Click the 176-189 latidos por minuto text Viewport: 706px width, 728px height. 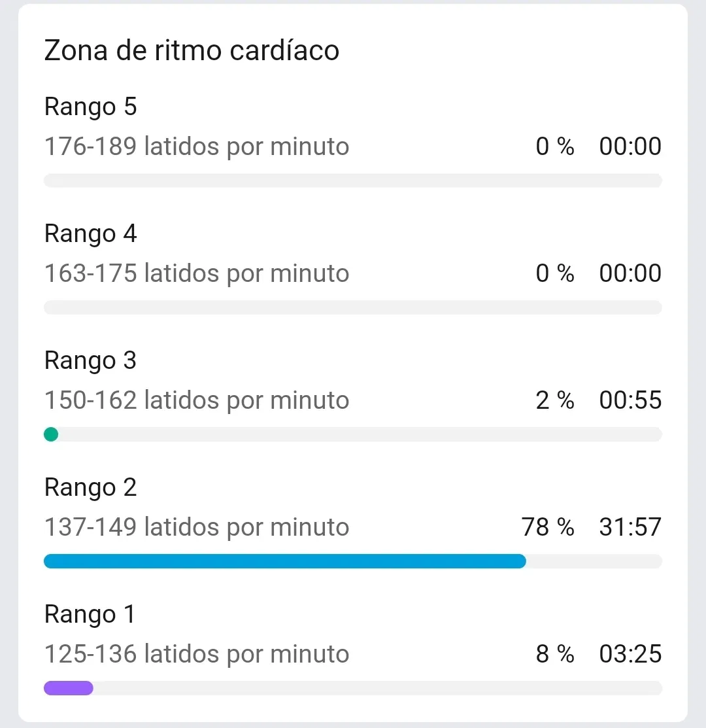click(x=196, y=147)
